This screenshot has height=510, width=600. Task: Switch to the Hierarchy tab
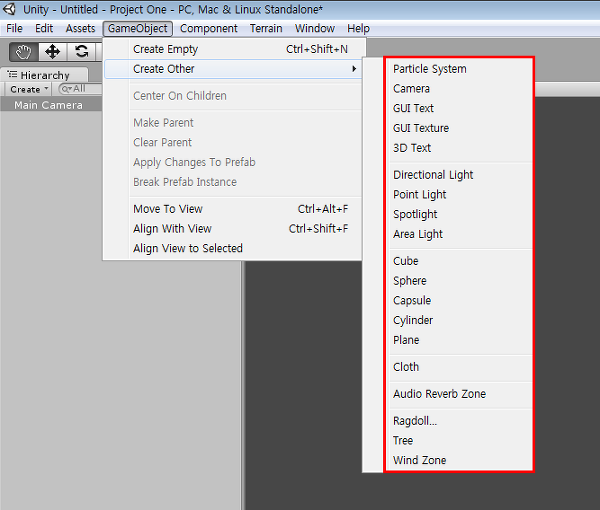pos(44,75)
